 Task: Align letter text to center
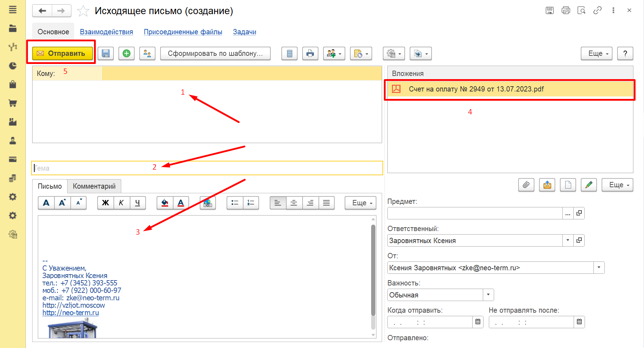[x=294, y=203]
